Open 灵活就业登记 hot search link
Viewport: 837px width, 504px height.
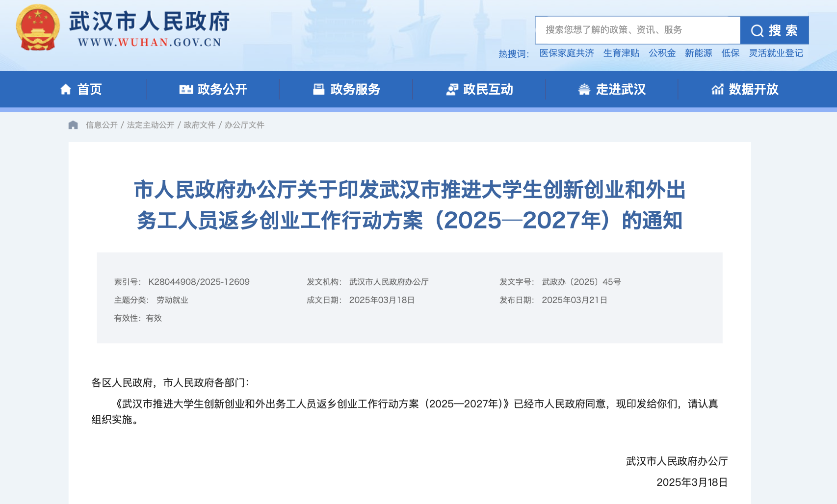[776, 53]
